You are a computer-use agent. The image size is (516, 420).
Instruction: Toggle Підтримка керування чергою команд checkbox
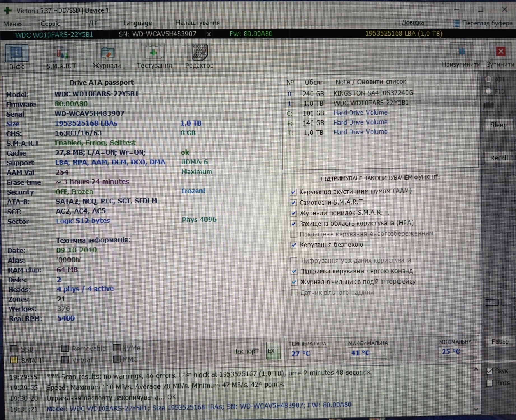click(294, 272)
